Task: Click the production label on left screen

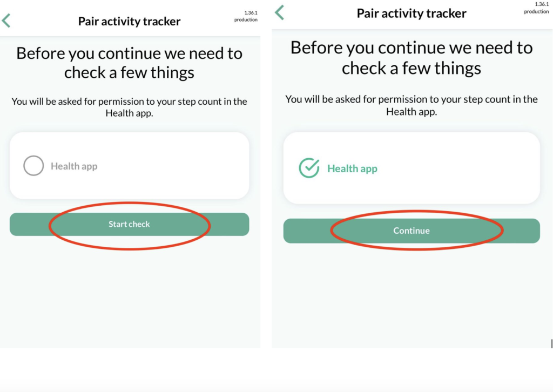Action: [x=246, y=19]
